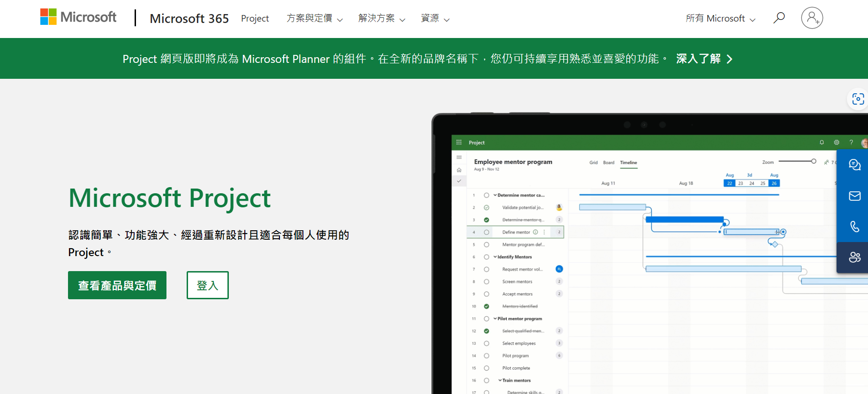
Task: Expand the 資源 dropdown menu
Action: coord(435,18)
